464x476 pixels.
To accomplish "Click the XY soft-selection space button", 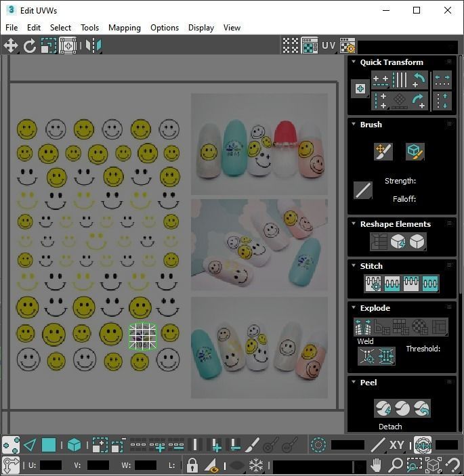I will [x=396, y=445].
